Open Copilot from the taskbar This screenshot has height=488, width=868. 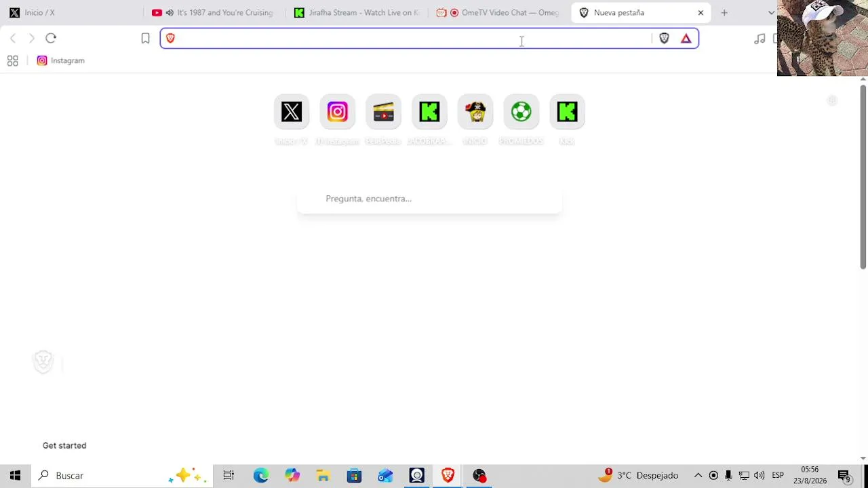click(292, 476)
